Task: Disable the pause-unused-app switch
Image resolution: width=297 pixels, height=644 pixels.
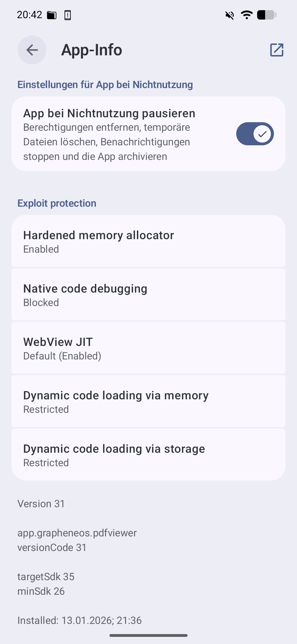Action: click(x=255, y=134)
